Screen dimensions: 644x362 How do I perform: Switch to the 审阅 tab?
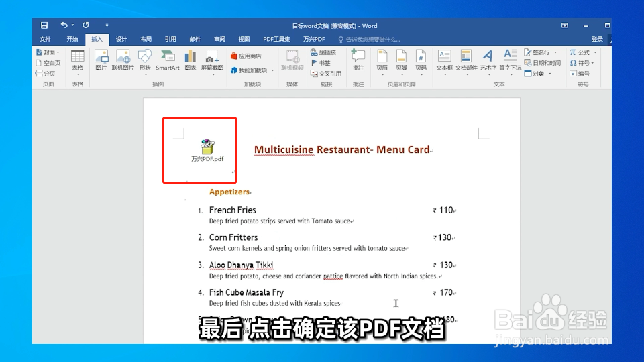pos(220,40)
